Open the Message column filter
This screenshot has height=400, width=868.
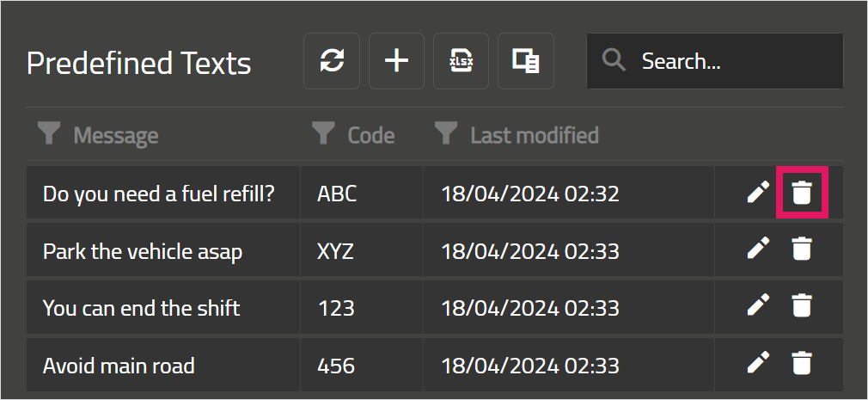click(49, 135)
